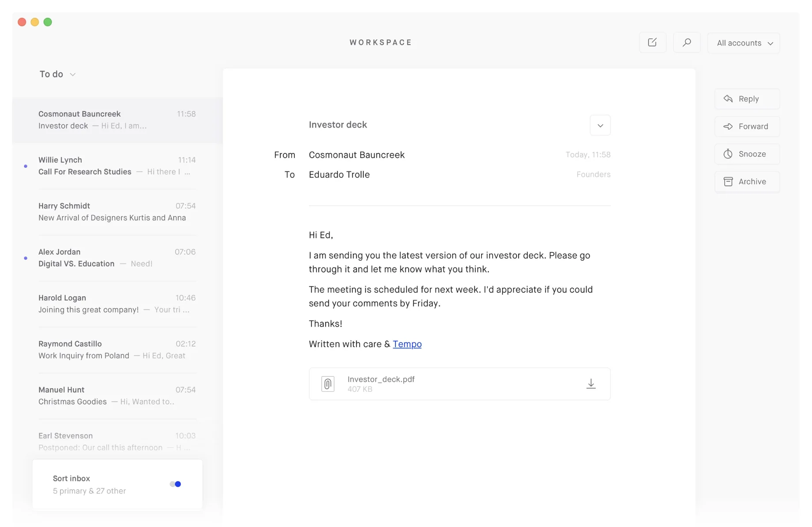This screenshot has height=527, width=812.
Task: Expand the Investor deck message options chevron
Action: 600,125
